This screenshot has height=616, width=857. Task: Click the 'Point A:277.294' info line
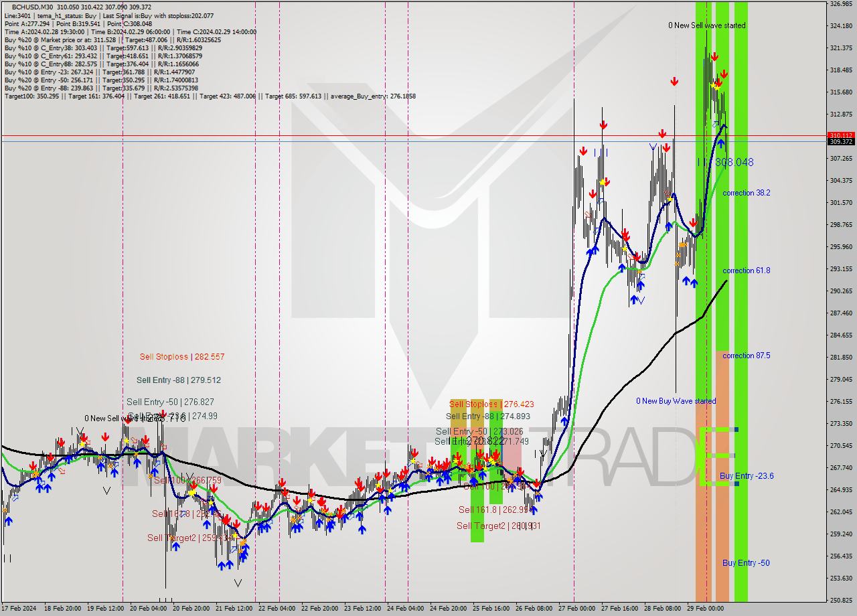coord(78,23)
